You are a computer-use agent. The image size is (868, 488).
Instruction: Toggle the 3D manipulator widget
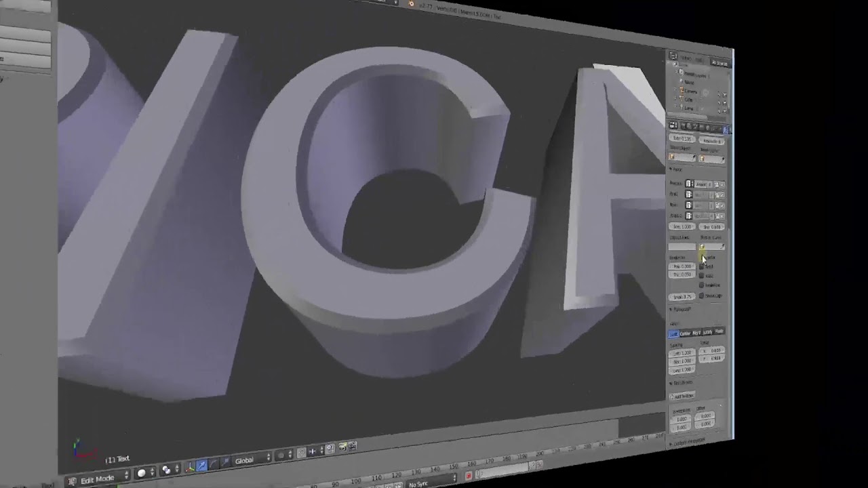[190, 467]
